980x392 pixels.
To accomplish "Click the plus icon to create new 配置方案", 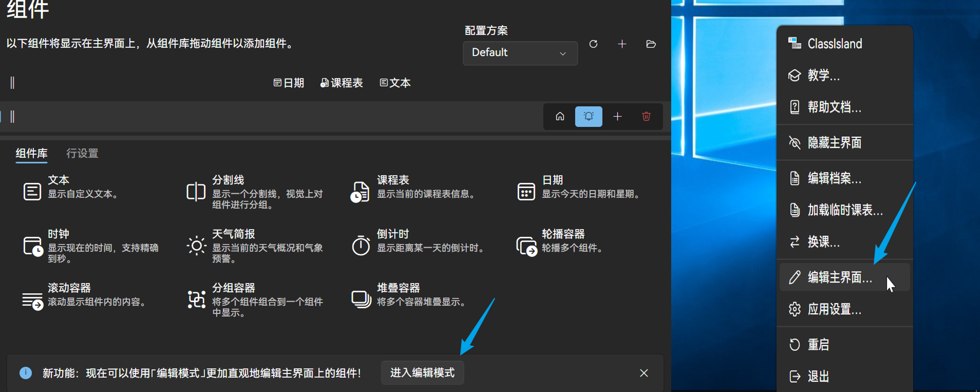I will [x=622, y=44].
